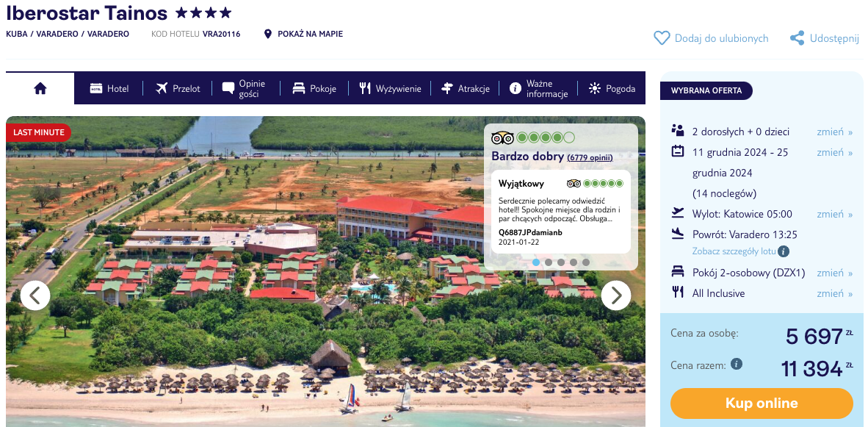
Task: Select first review carousel dot
Action: coord(536,262)
